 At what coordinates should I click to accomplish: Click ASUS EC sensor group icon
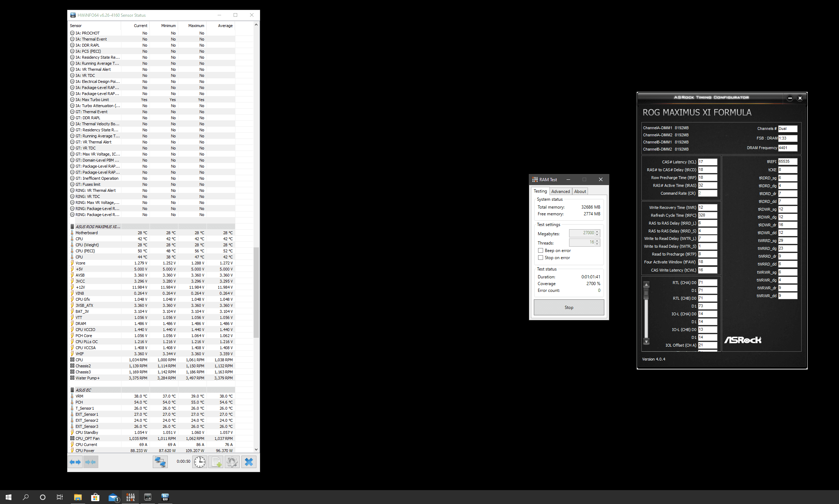[x=72, y=390]
